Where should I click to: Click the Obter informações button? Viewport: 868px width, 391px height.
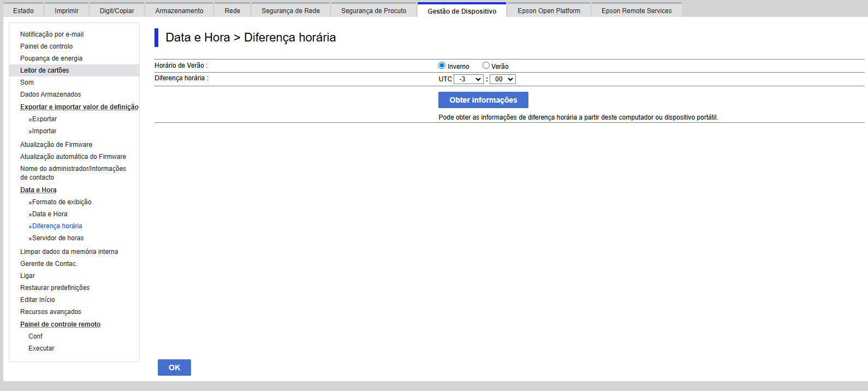point(483,100)
